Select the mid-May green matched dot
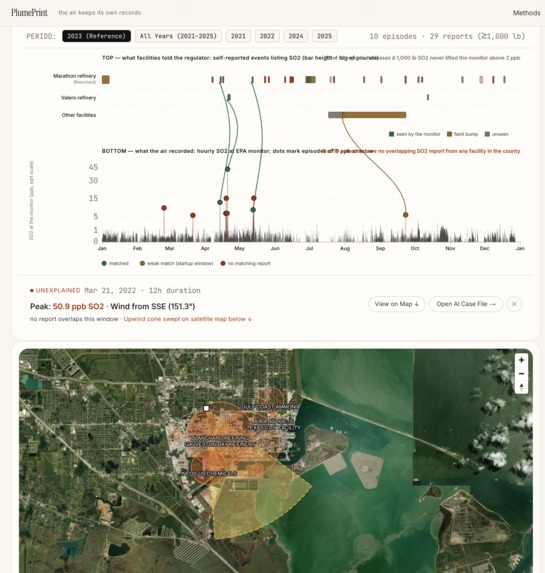 click(x=253, y=210)
